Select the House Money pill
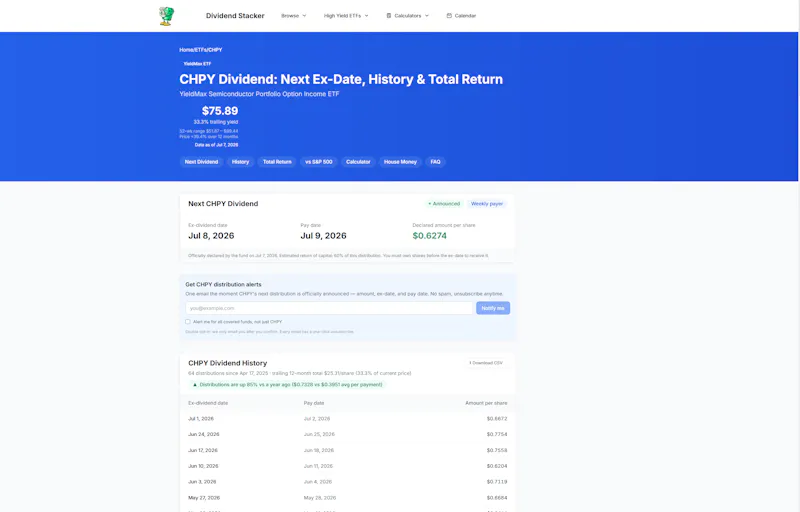Viewport: 800px width, 512px height. 401,162
